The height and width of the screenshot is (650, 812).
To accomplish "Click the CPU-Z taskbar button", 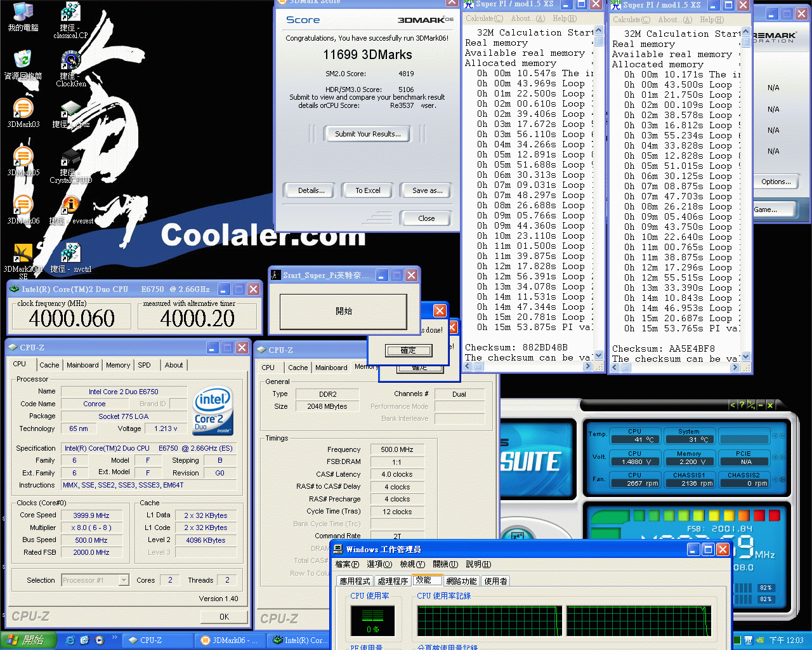I will tap(157, 640).
